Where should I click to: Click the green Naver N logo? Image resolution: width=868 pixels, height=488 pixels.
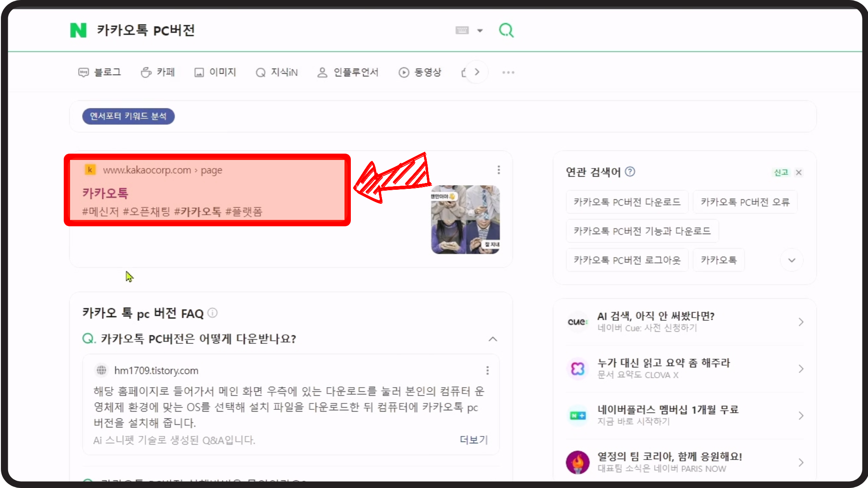78,30
